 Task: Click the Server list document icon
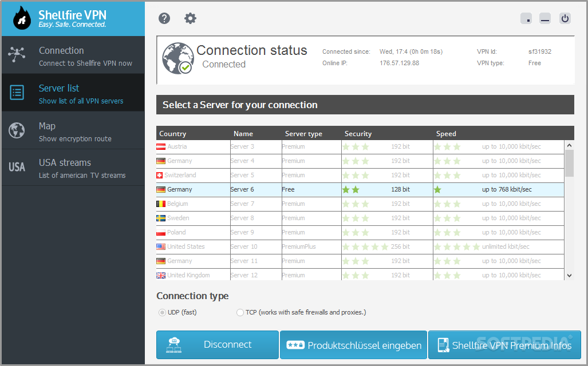pyautogui.click(x=17, y=93)
